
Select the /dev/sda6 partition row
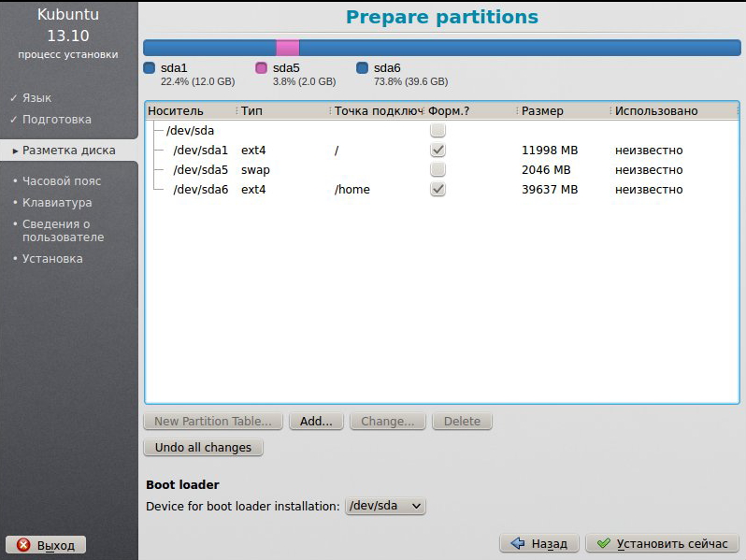[442, 190]
